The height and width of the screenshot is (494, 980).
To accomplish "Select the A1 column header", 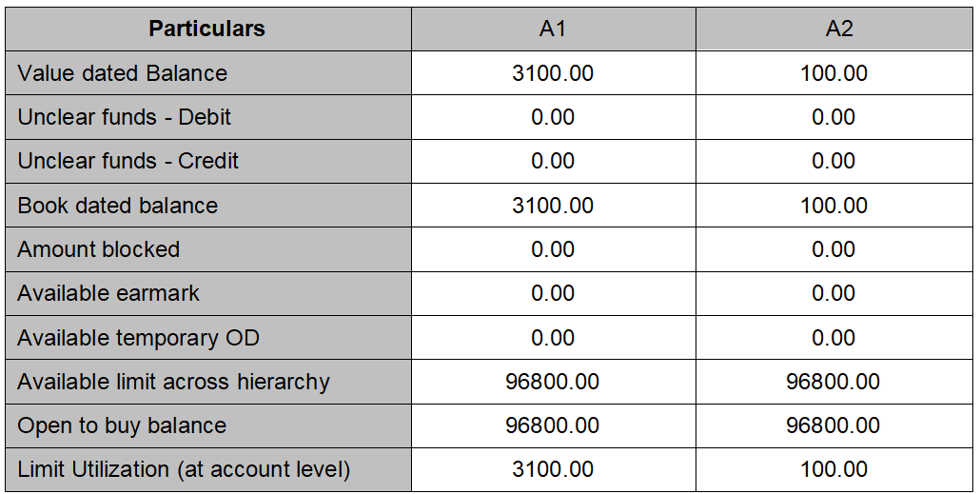I will [553, 29].
